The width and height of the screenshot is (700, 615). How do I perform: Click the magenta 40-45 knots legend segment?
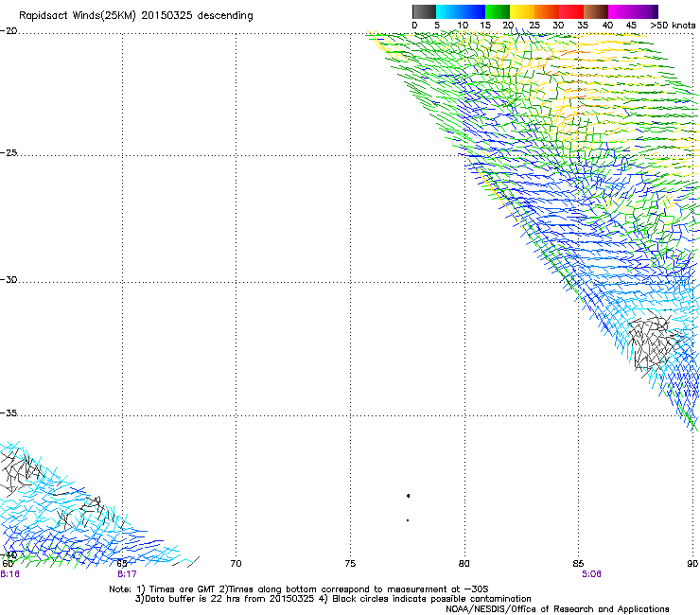click(x=621, y=11)
